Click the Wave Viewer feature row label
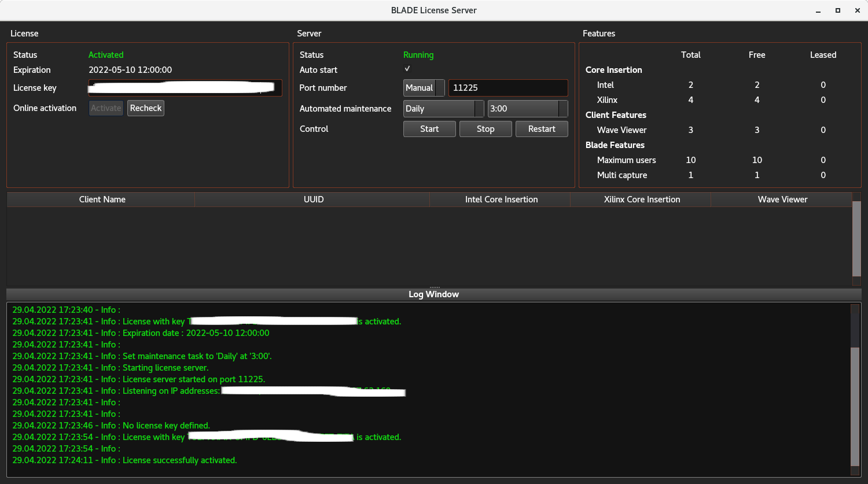Viewport: 868px width, 484px height. click(x=622, y=130)
